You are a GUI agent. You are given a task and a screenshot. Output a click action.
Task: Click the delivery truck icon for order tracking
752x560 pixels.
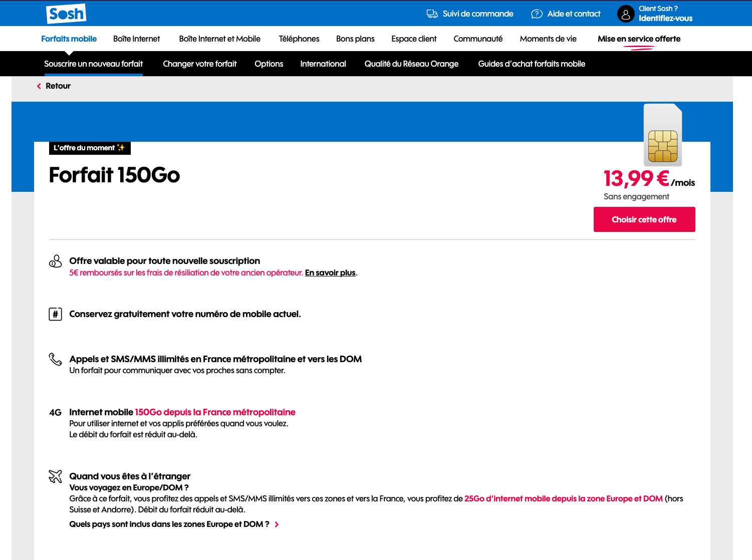click(432, 14)
